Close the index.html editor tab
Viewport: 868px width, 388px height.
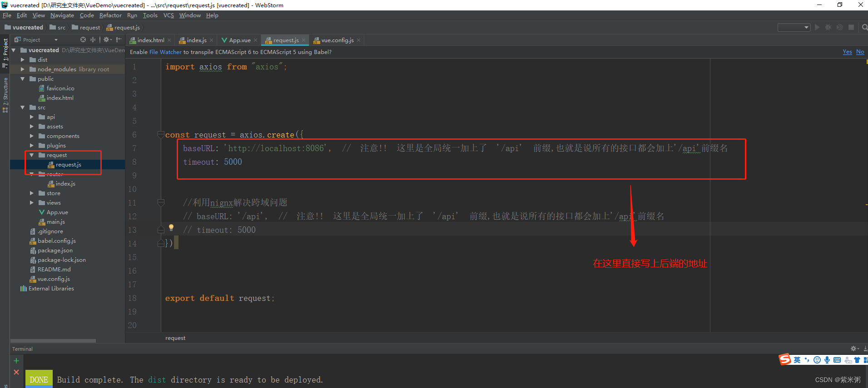point(169,40)
